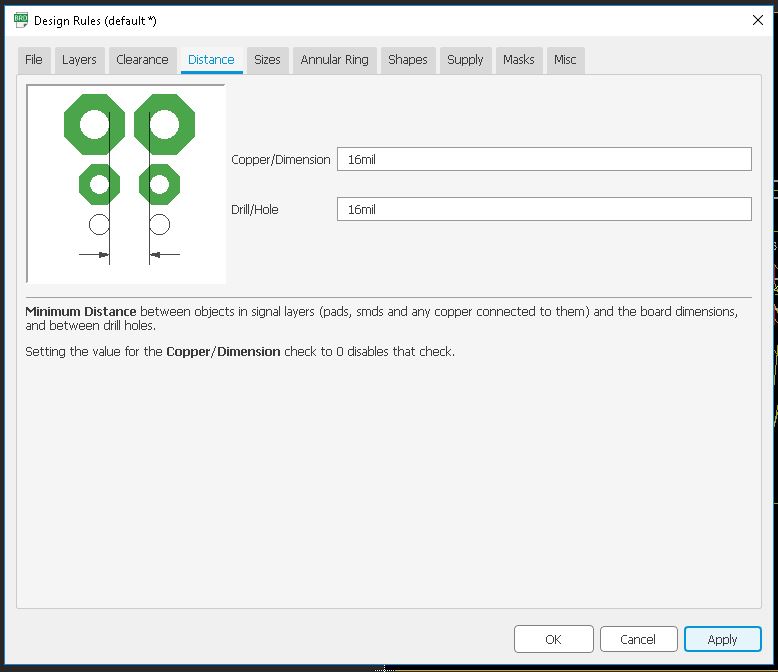
Task: Open the Layers tab
Action: [79, 60]
